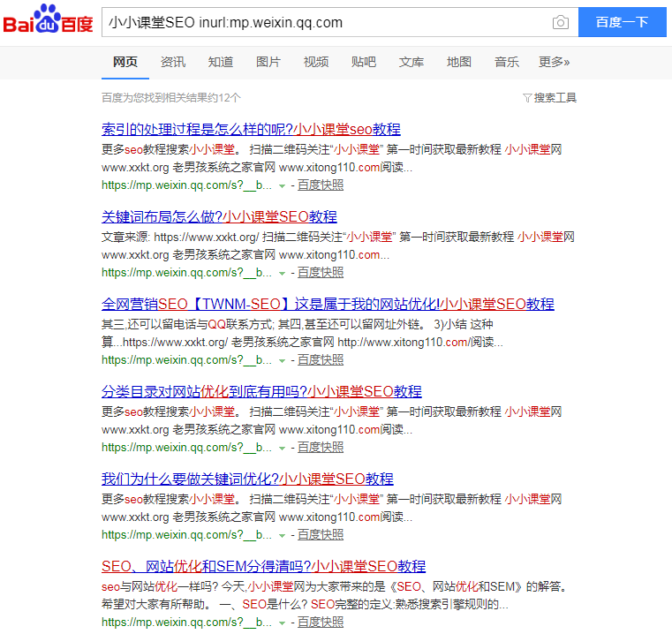Open 百度快照 for 分类目录对网站优化 result
This screenshot has width=672, height=634.
pos(321,448)
